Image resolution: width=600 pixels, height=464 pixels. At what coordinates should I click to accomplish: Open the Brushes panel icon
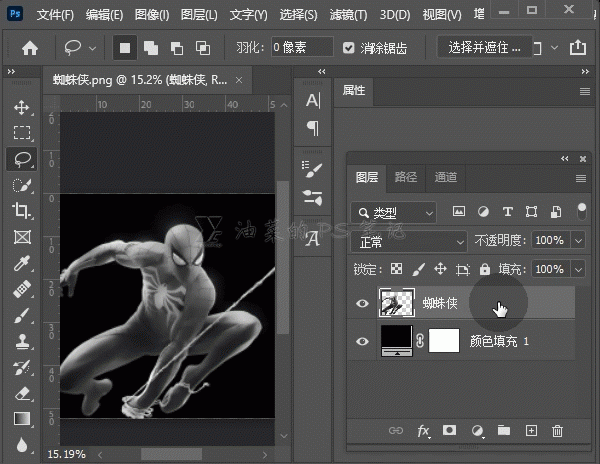click(x=312, y=169)
